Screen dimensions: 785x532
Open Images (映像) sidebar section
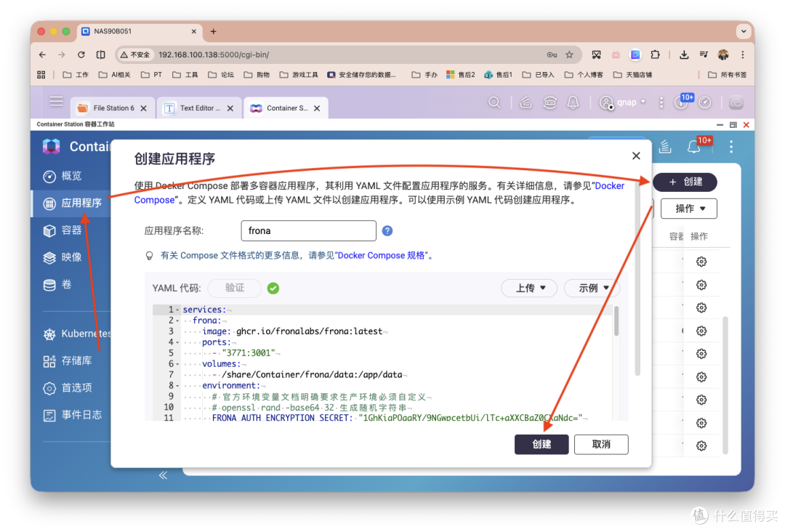pos(63,257)
